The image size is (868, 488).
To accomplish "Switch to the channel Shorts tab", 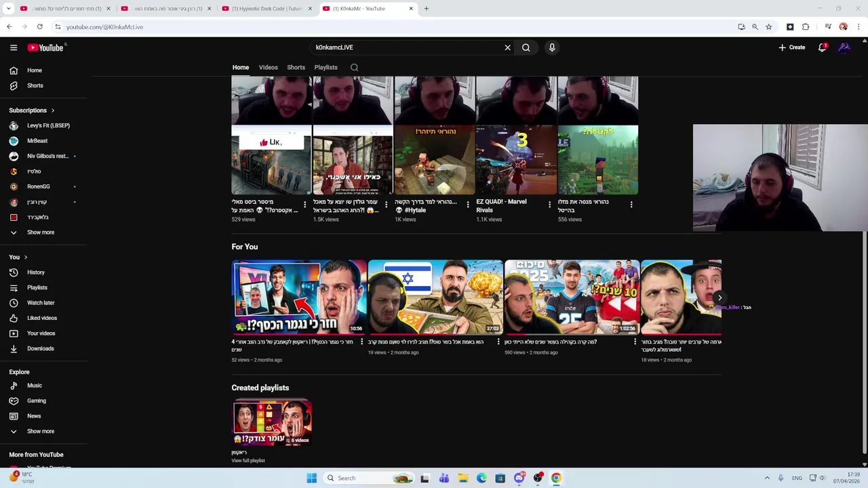I will (x=296, y=67).
